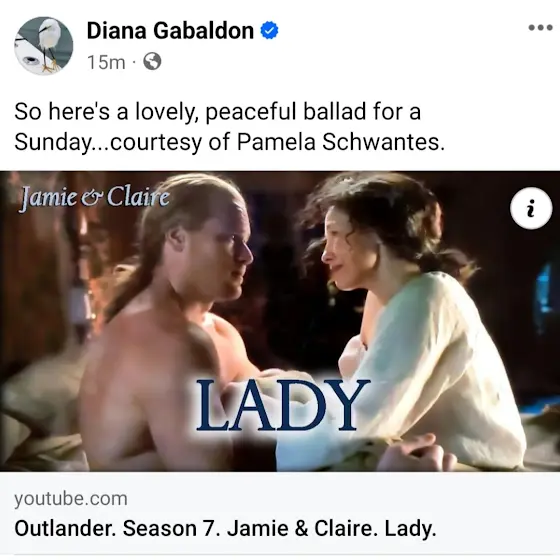
Task: Click the blue verified badge checkmark
Action: 269,30
